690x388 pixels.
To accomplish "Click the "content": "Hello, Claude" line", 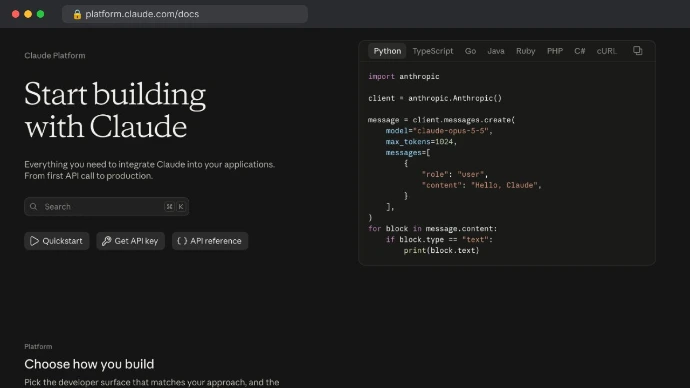I will point(481,185).
